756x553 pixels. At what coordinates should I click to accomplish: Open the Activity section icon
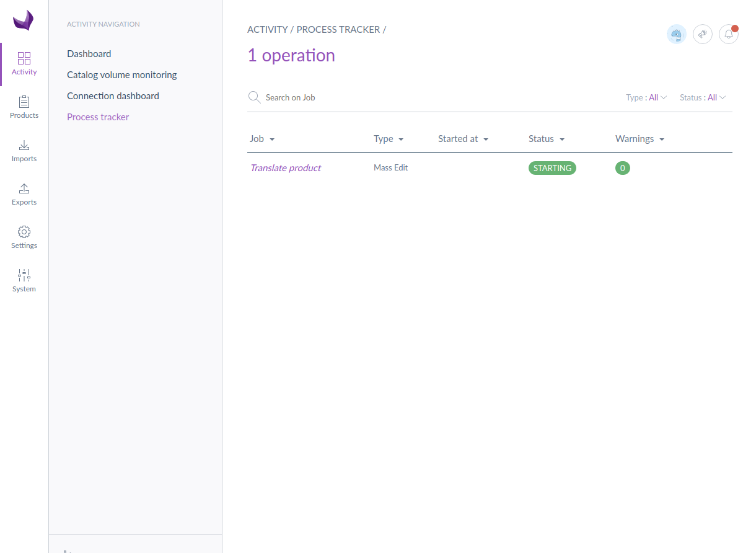(24, 59)
